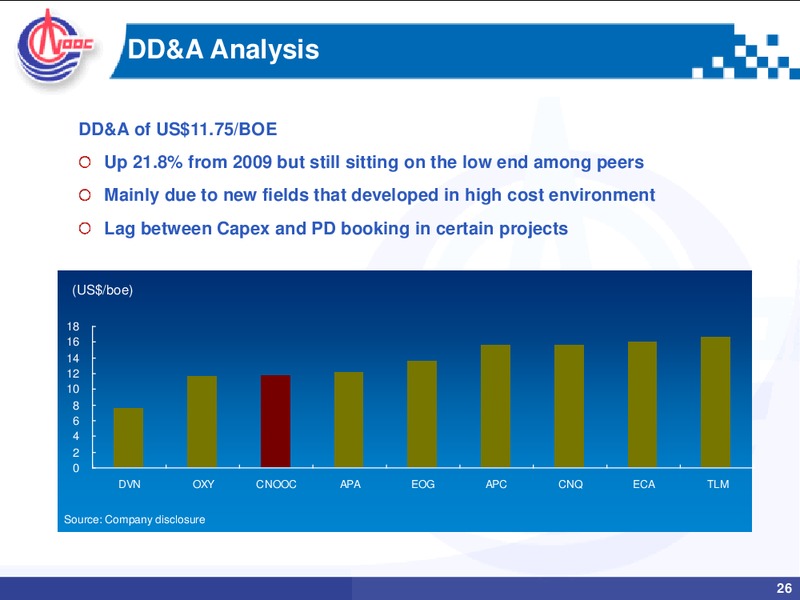Click the 'ECA' axis label
The image size is (800, 600).
(x=643, y=484)
